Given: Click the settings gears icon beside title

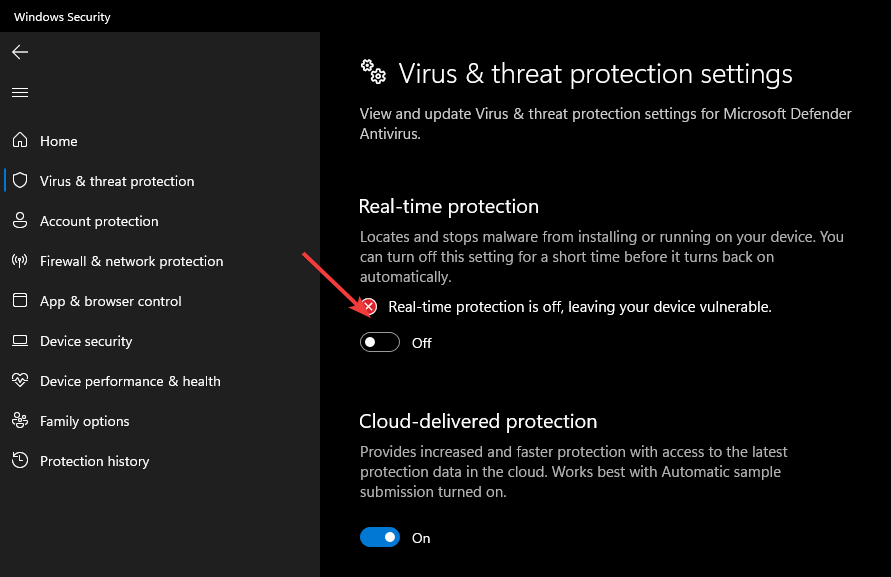Looking at the screenshot, I should click(x=373, y=72).
